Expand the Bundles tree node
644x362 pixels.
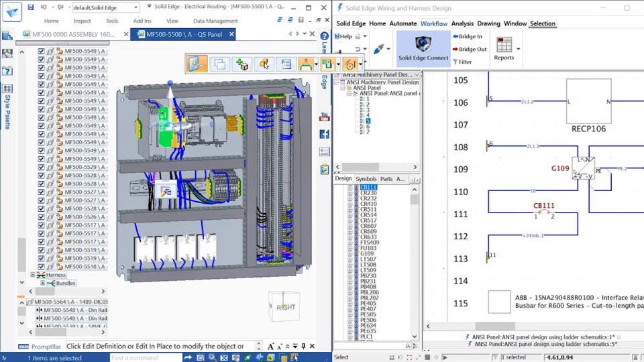[43, 283]
